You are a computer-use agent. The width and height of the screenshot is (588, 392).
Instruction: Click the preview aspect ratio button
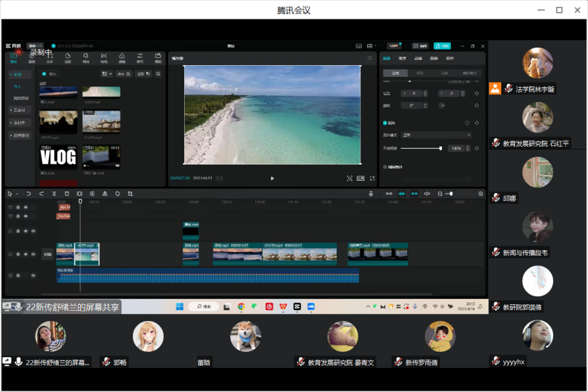361,178
